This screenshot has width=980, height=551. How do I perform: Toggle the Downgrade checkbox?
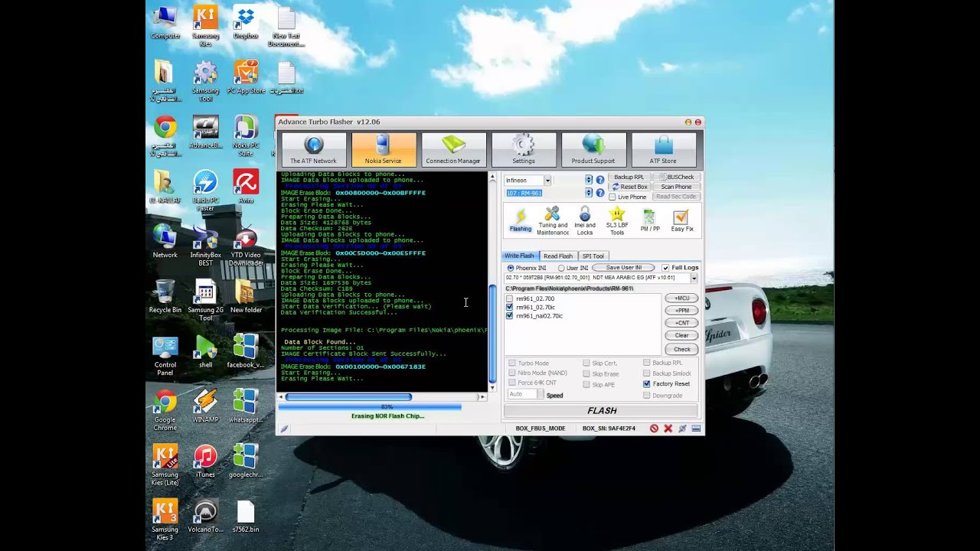pos(647,396)
